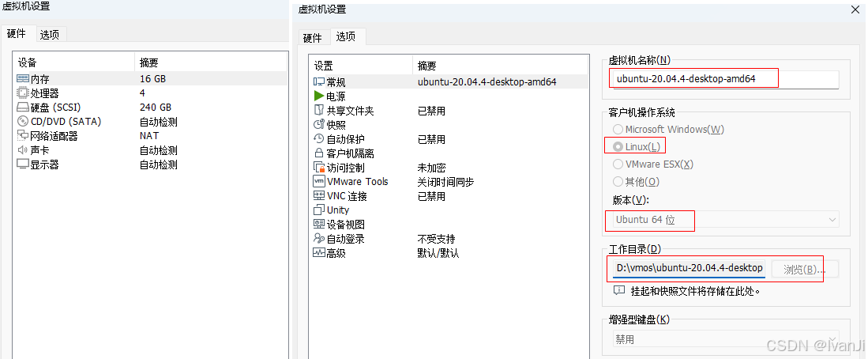868x359 pixels.
Task: Click the network adapter icon beside 网络适配器
Action: pyautogui.click(x=23, y=136)
